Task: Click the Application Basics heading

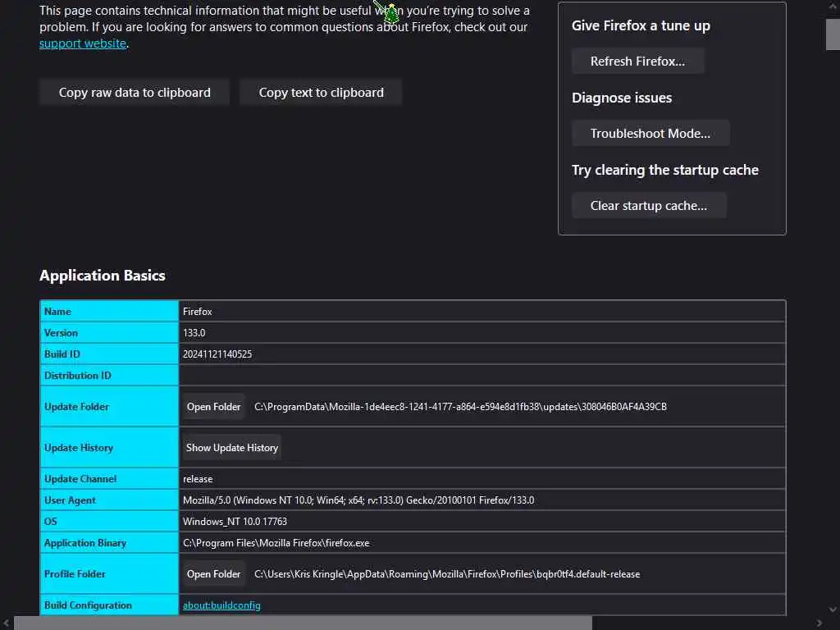Action: click(x=103, y=276)
